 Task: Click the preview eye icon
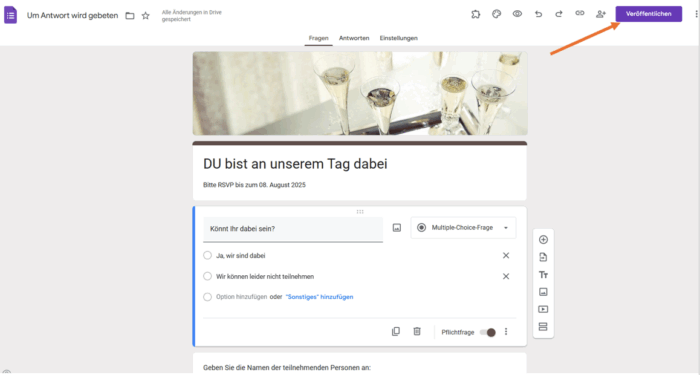517,14
